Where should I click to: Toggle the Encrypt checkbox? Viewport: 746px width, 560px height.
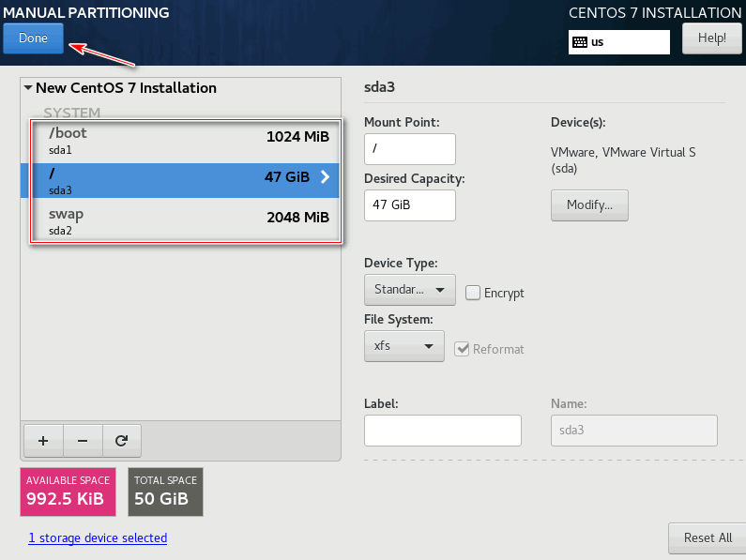click(x=472, y=293)
